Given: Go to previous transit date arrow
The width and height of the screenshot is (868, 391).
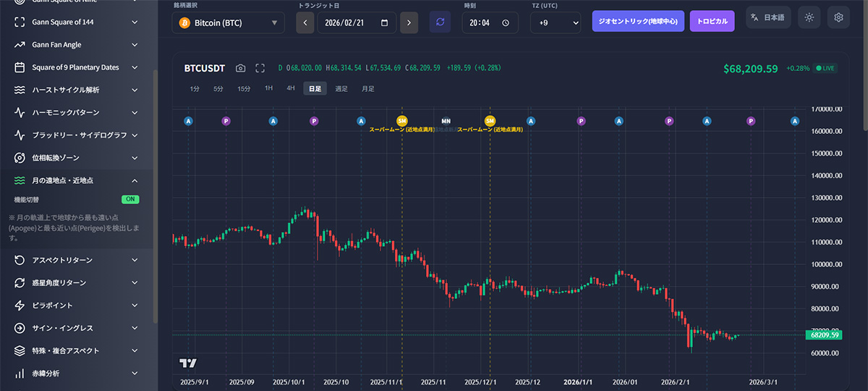Looking at the screenshot, I should [x=306, y=22].
